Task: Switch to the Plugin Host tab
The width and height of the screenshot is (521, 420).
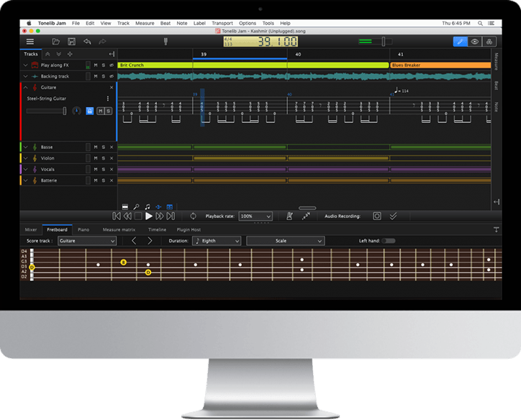Action: click(189, 229)
